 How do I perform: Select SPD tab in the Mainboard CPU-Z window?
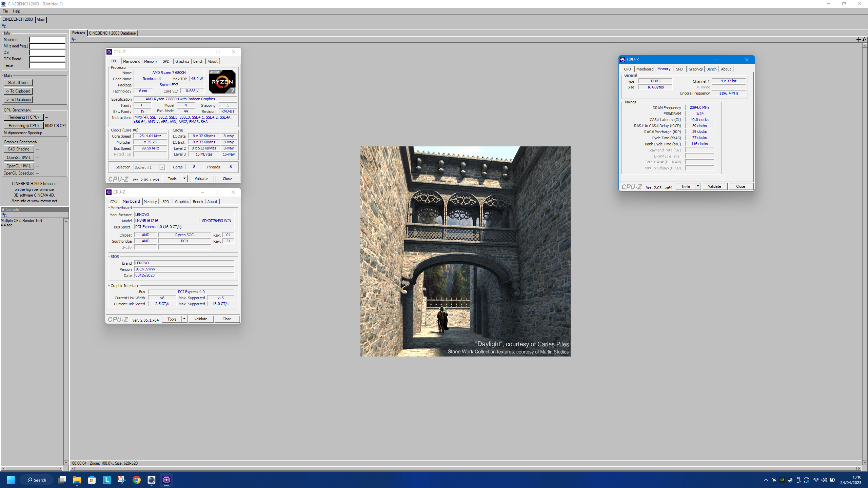[x=165, y=202]
